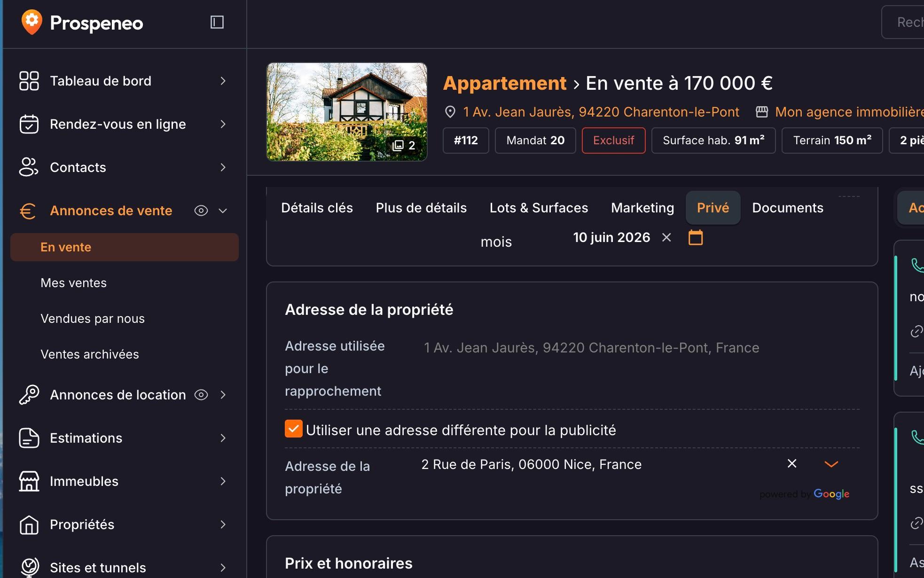
Task: Expand the Tableau de bord menu chevron
Action: pyautogui.click(x=223, y=81)
